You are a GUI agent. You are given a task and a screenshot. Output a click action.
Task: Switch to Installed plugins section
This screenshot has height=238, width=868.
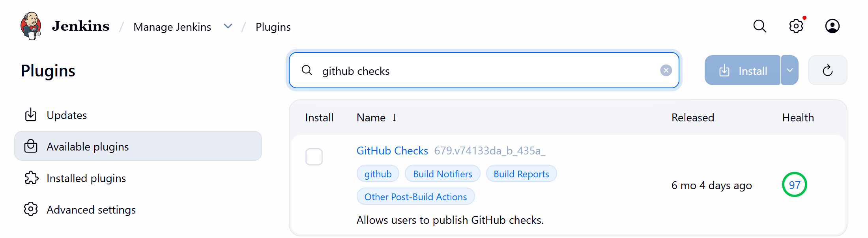pos(138,178)
